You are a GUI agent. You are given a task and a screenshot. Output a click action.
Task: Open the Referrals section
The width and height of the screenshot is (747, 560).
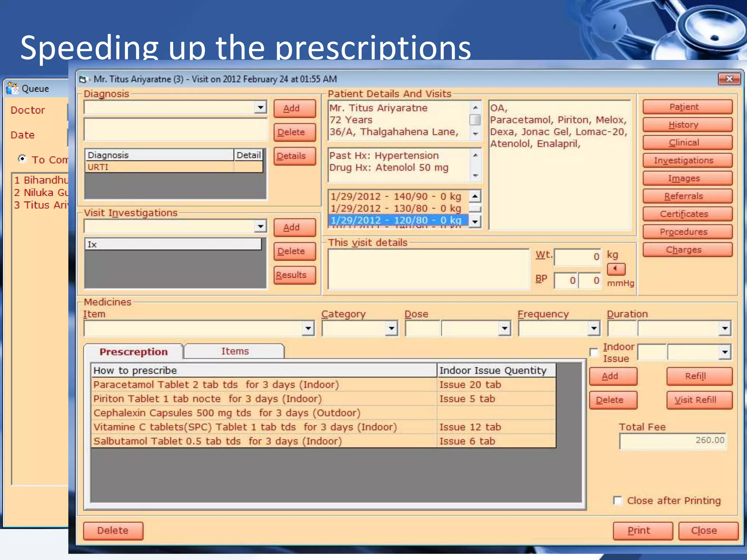click(x=688, y=196)
